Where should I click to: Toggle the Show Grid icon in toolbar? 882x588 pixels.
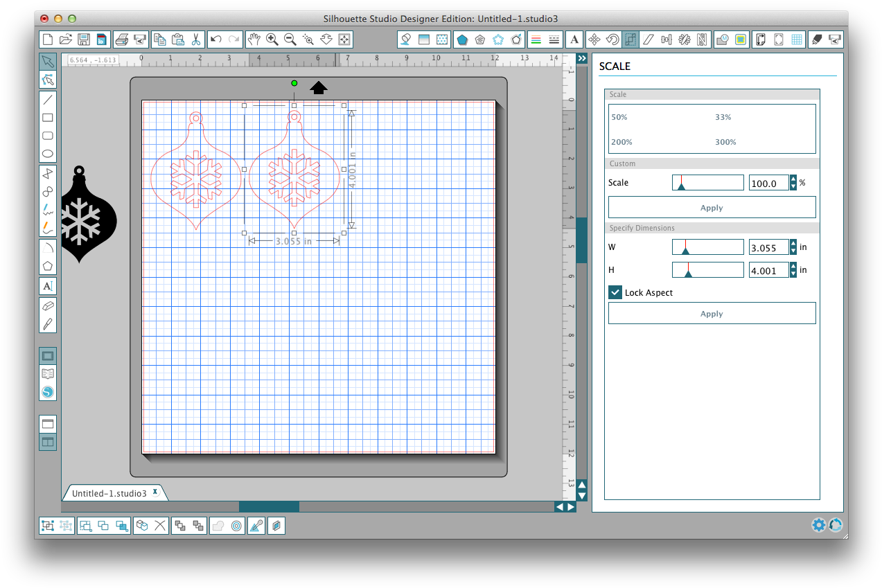tap(797, 39)
